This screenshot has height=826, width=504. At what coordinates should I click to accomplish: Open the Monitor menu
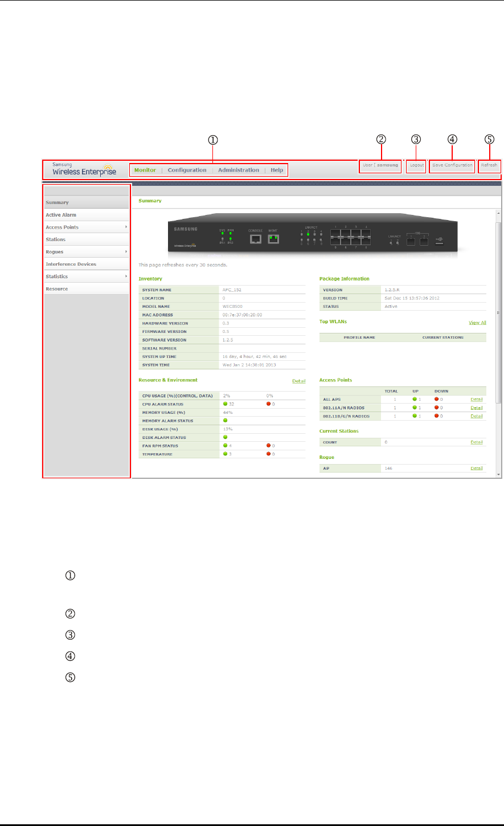click(145, 170)
